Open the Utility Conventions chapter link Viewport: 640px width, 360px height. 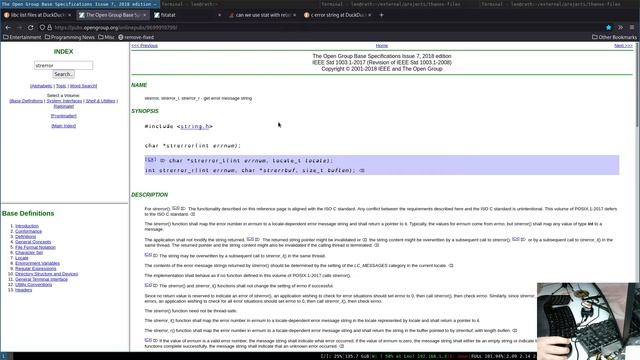point(33,284)
